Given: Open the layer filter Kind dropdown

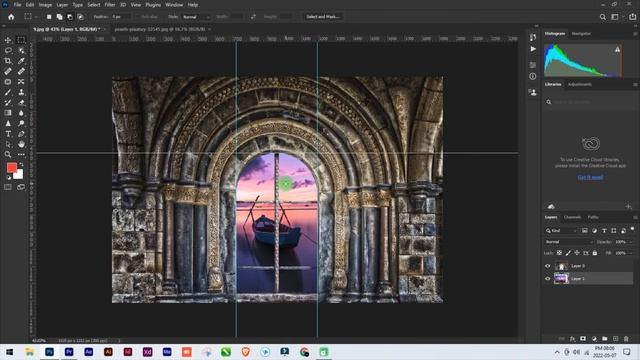Looking at the screenshot, I should coord(562,231).
